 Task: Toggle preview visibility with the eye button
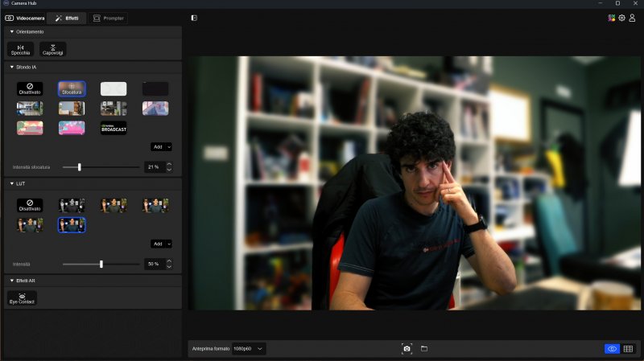(612, 349)
